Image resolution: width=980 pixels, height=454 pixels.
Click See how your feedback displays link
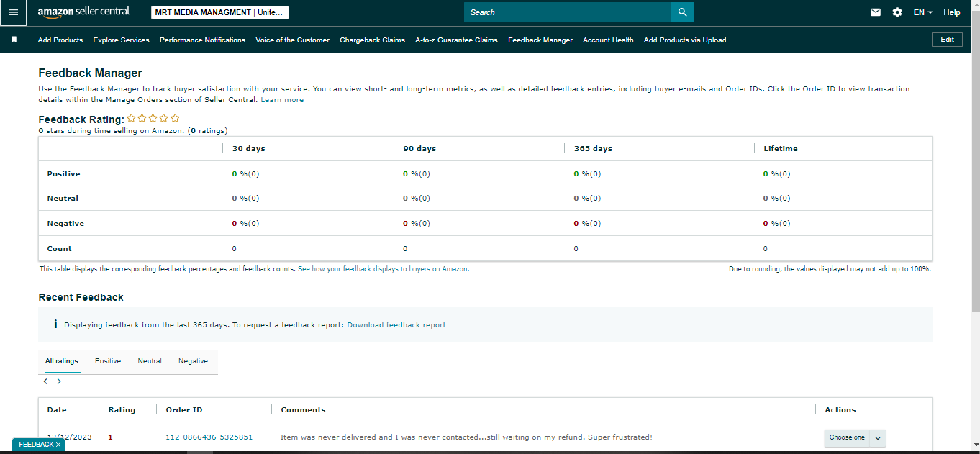pyautogui.click(x=384, y=268)
